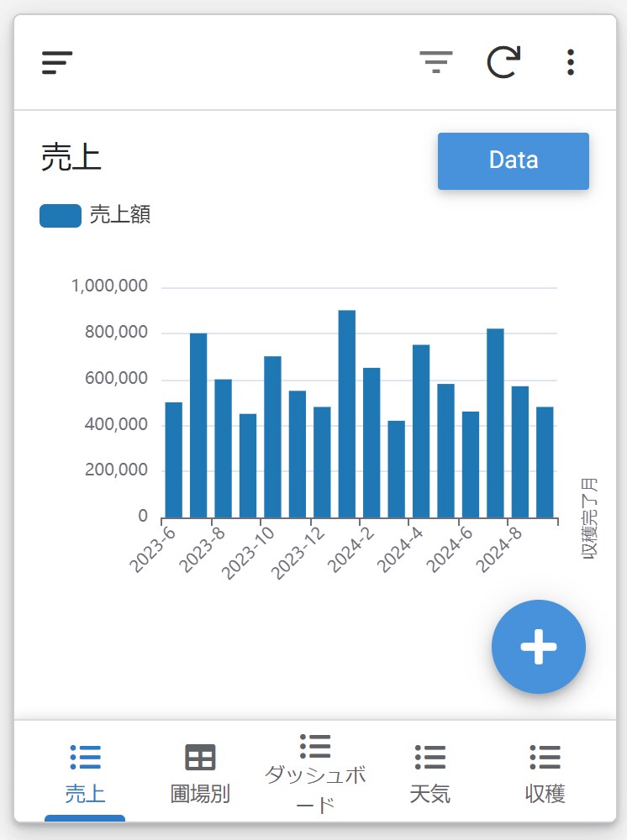The width and height of the screenshot is (627, 840).
Task: Click the 2023-10 axis label
Action: [248, 554]
